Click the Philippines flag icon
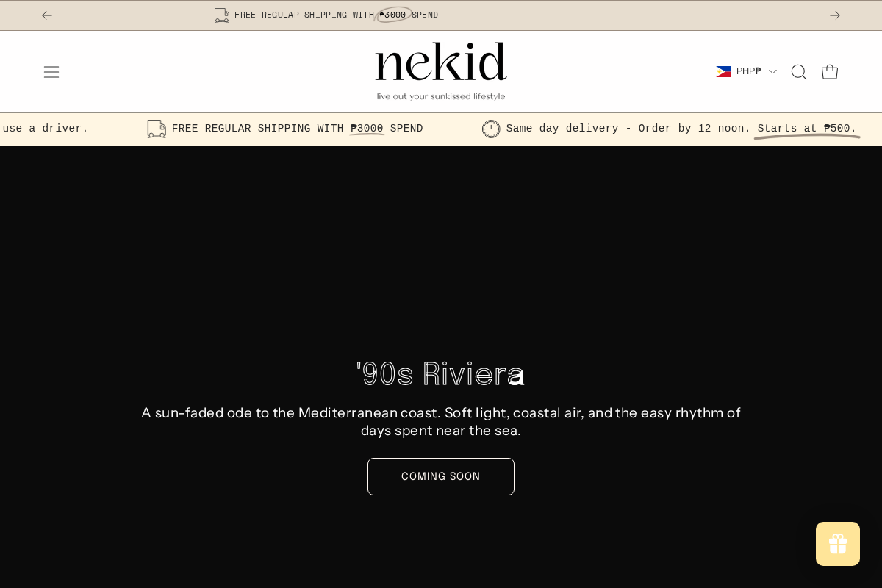This screenshot has width=882, height=588. tap(724, 71)
